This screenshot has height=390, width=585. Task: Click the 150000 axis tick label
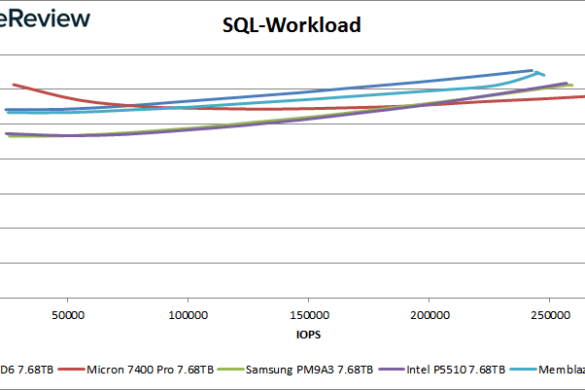(x=309, y=315)
